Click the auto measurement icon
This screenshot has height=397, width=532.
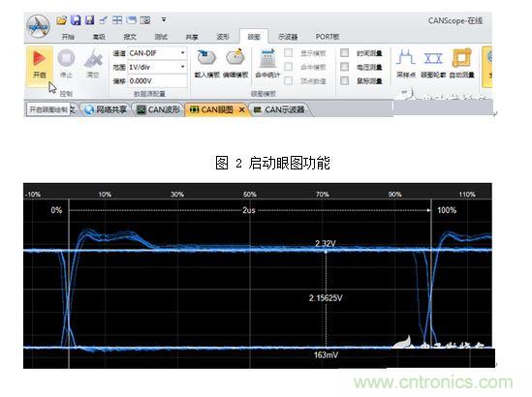462,58
